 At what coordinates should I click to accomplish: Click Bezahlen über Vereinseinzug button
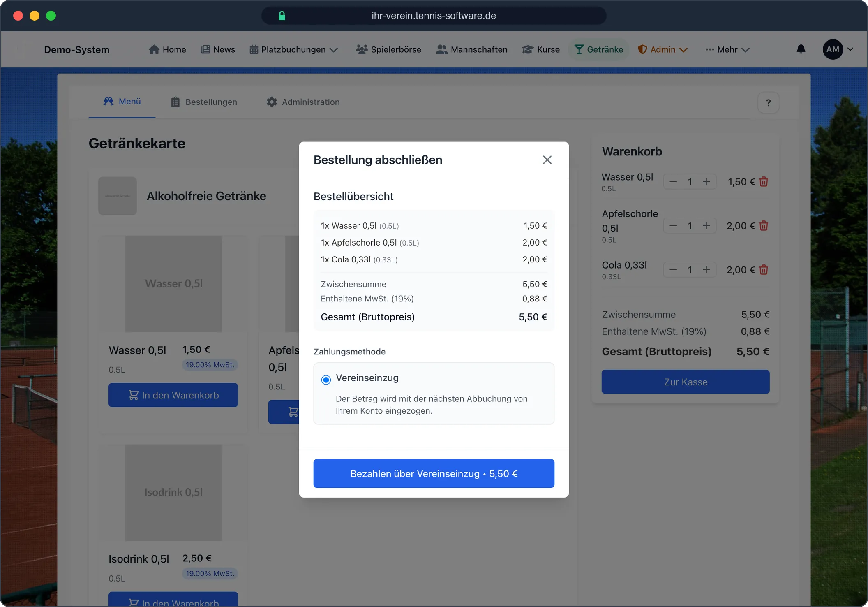(x=434, y=473)
